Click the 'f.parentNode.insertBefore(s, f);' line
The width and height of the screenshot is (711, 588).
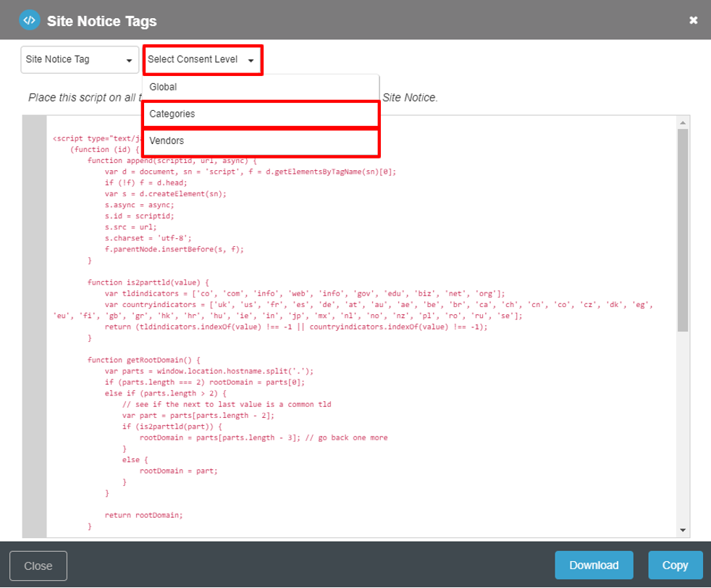(174, 249)
